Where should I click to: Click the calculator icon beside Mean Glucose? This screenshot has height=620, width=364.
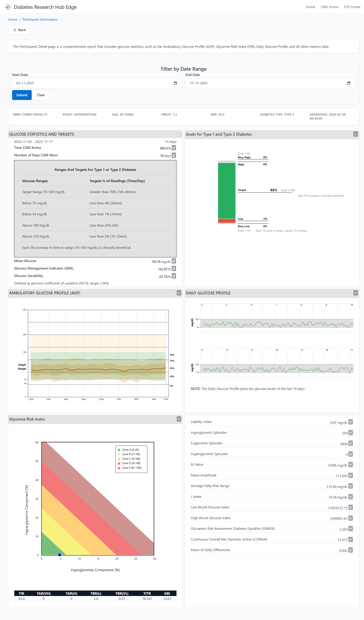(x=174, y=261)
